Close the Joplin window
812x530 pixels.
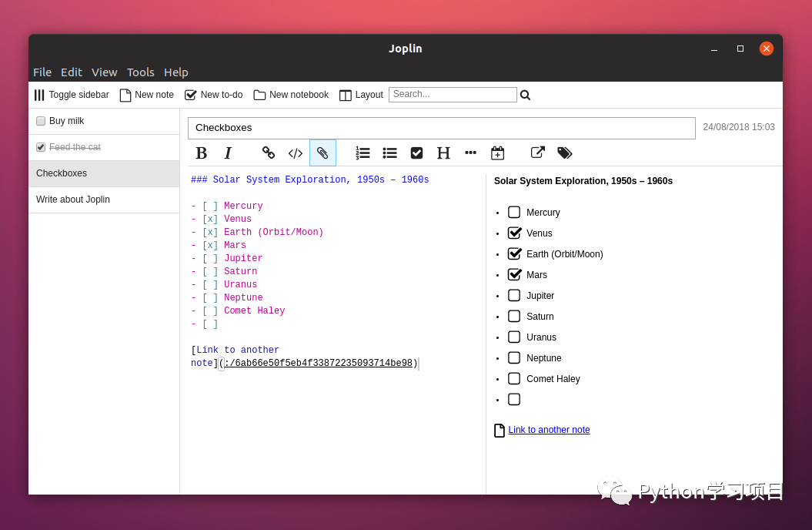[x=767, y=49]
